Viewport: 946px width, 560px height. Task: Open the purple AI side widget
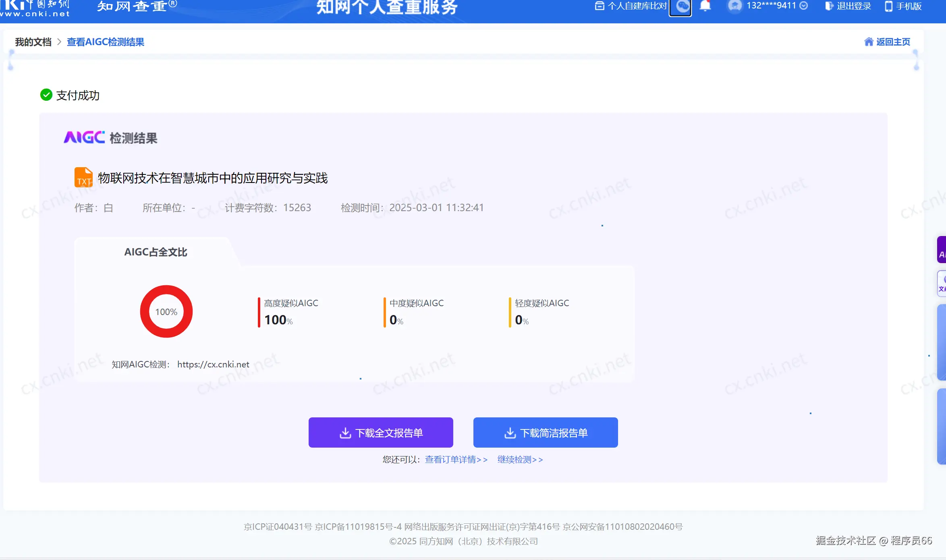coord(941,250)
